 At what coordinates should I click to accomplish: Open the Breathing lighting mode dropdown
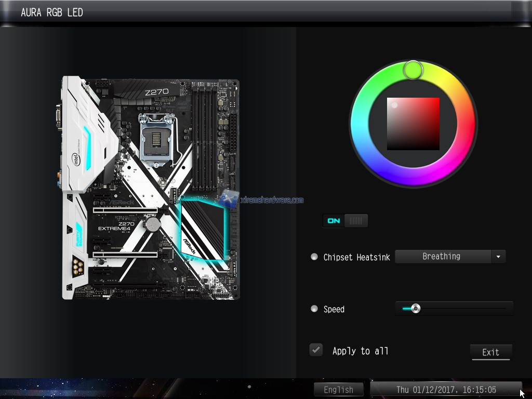click(x=442, y=257)
